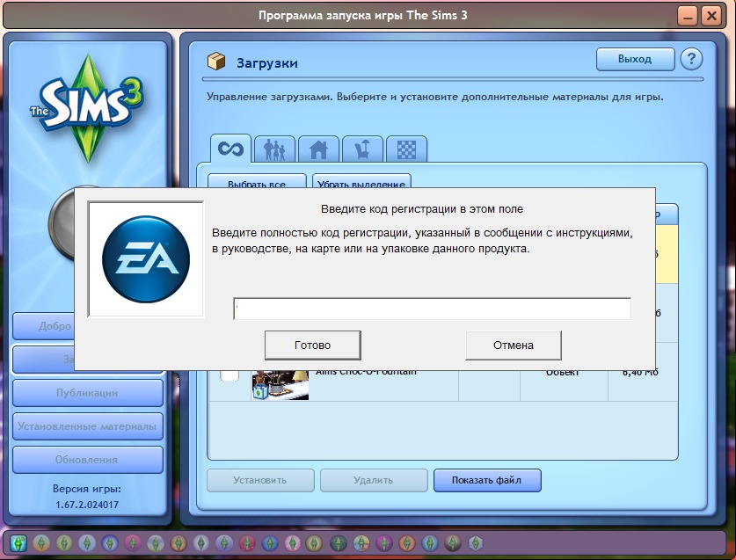Confirm the code with Готово button
736x560 pixels.
click(x=313, y=345)
